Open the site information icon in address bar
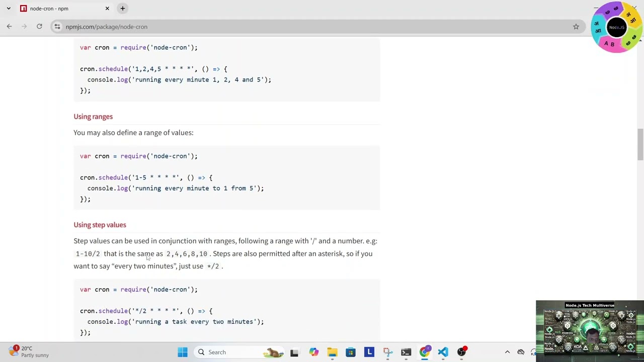Image resolution: width=644 pixels, height=362 pixels. pos(57,27)
